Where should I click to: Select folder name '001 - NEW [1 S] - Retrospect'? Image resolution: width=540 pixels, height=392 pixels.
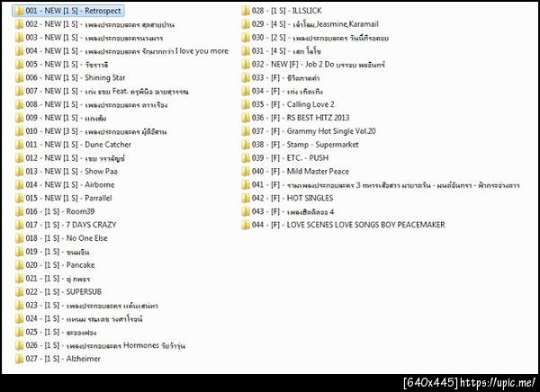coord(73,11)
